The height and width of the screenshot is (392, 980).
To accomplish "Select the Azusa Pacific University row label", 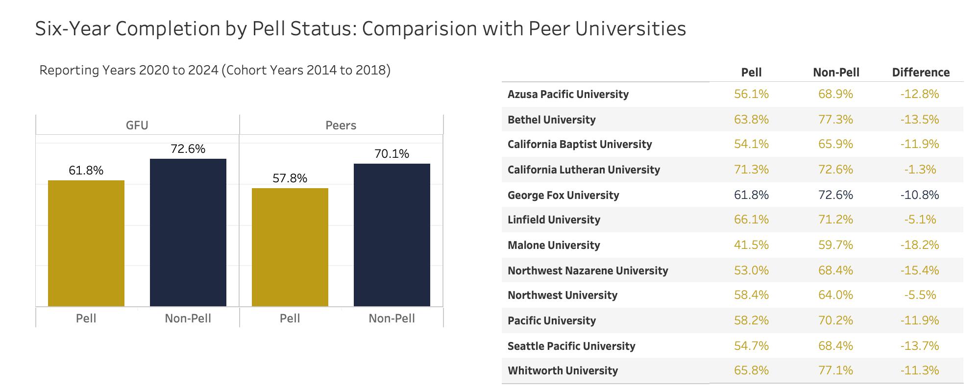I will pos(568,94).
